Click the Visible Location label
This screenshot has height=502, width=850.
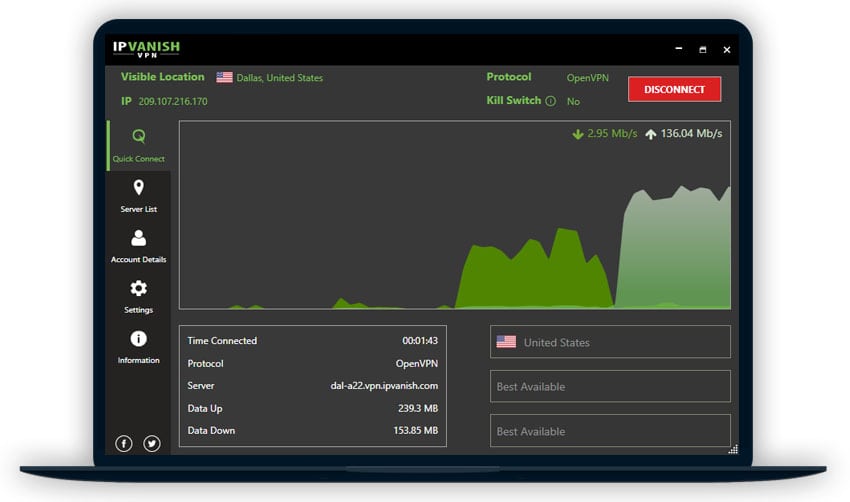(x=163, y=77)
